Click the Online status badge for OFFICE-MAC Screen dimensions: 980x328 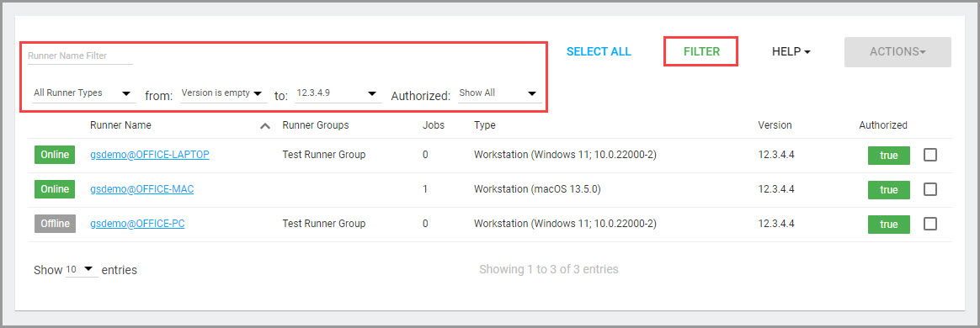[55, 189]
